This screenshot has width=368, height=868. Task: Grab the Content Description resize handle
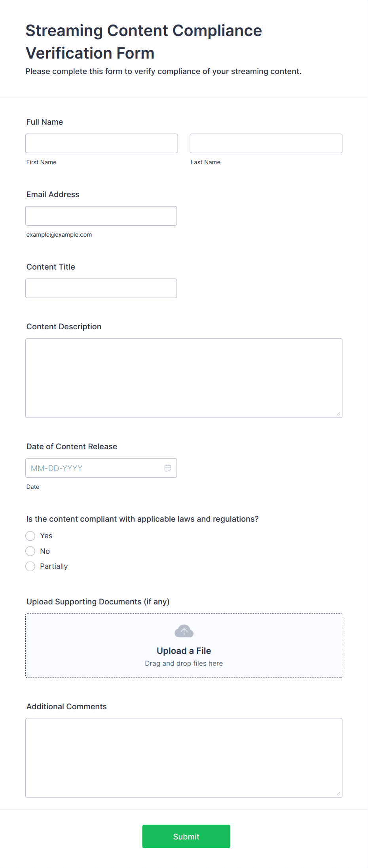coord(338,414)
